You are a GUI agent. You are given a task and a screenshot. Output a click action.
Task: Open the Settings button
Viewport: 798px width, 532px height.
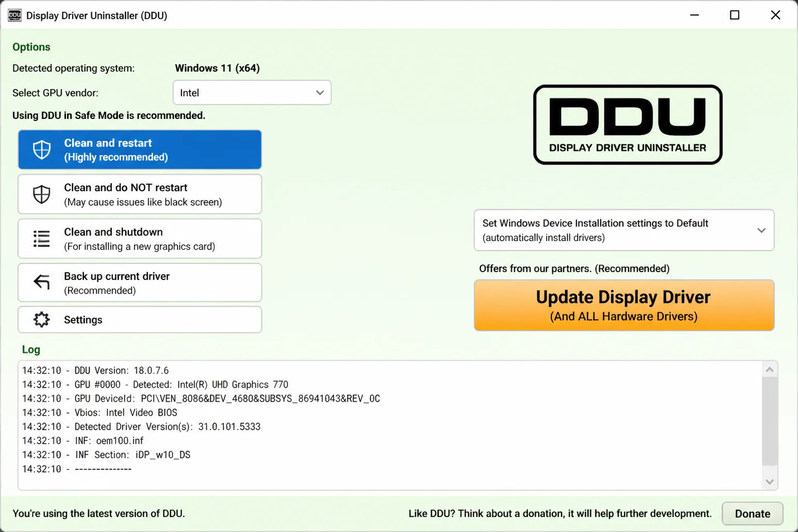(140, 320)
